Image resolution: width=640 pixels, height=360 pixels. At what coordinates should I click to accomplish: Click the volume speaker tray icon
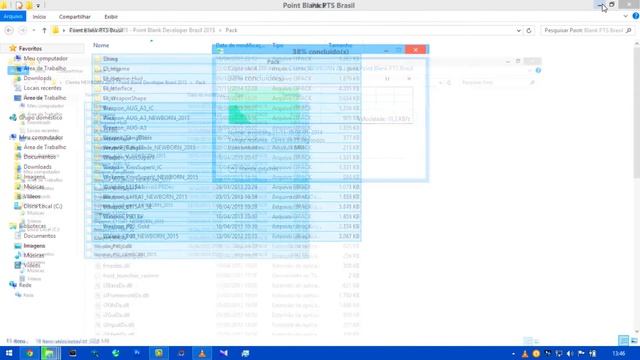tap(570, 353)
